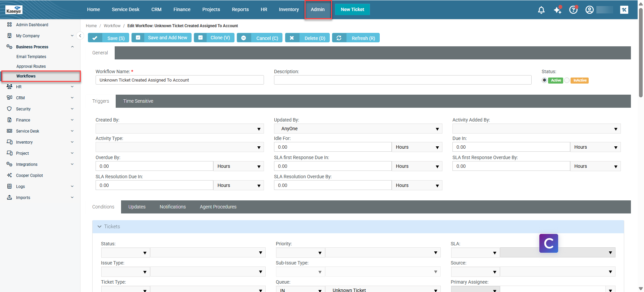The height and width of the screenshot is (292, 644).
Task: Collapse the sidebar with the arrow icon
Action: pos(80,36)
